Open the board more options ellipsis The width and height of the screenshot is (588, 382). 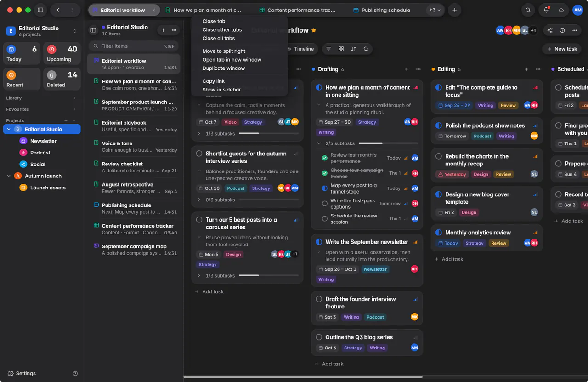(x=575, y=30)
